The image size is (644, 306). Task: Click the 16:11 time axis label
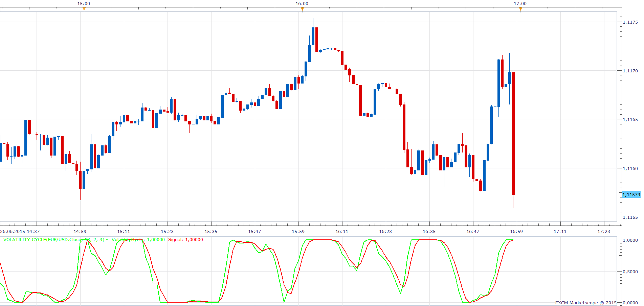[342, 232]
